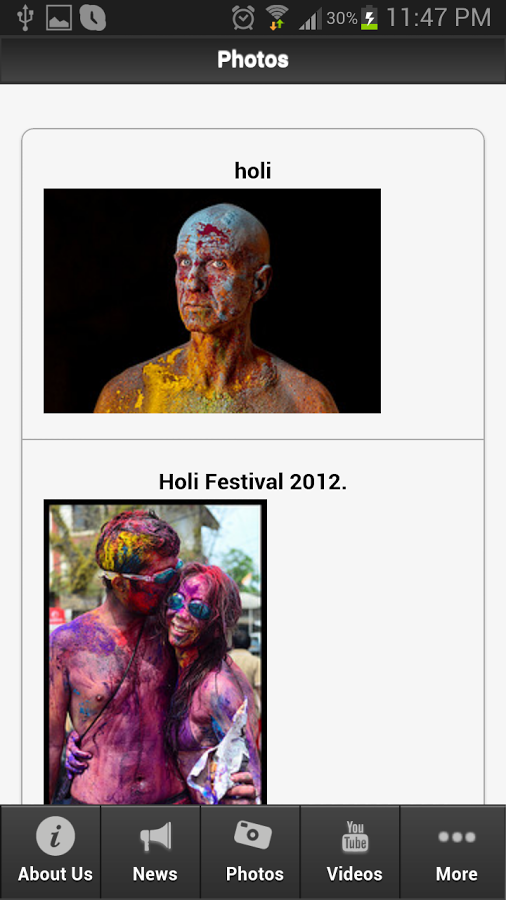506x900 pixels.
Task: Tap the More three-dots icon
Action: [457, 837]
